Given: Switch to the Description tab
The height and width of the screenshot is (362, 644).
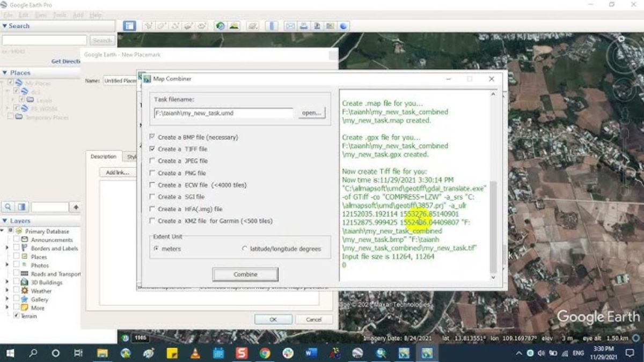Looking at the screenshot, I should click(x=103, y=157).
